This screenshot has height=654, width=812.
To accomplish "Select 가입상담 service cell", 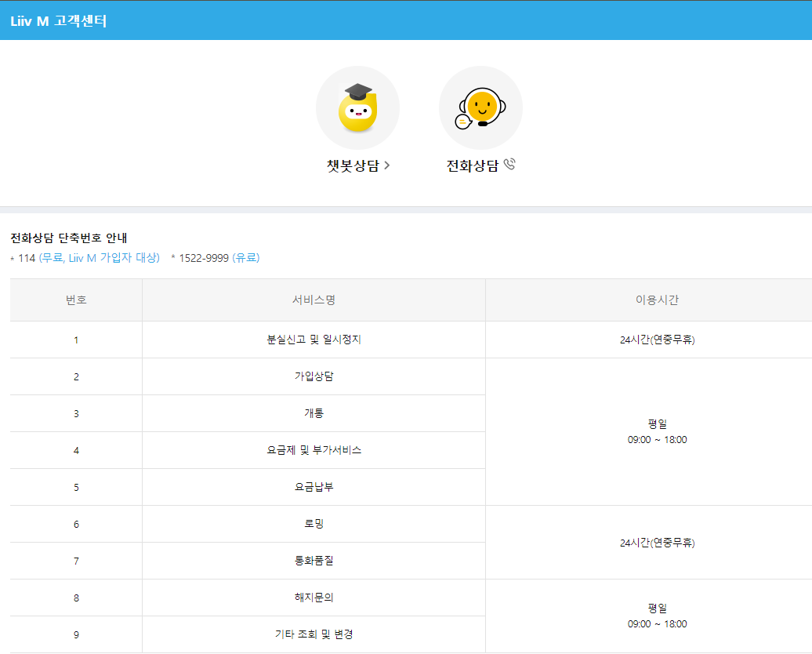I will [314, 376].
